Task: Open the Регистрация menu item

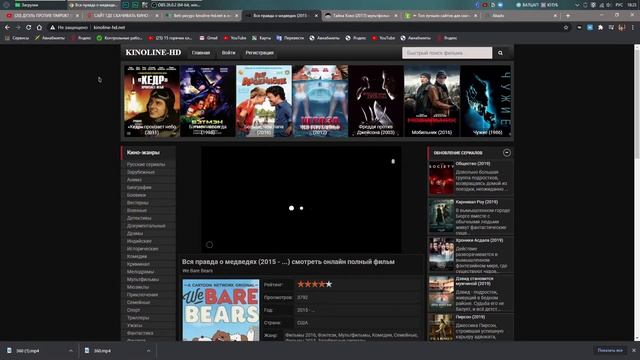Action: 260,53
